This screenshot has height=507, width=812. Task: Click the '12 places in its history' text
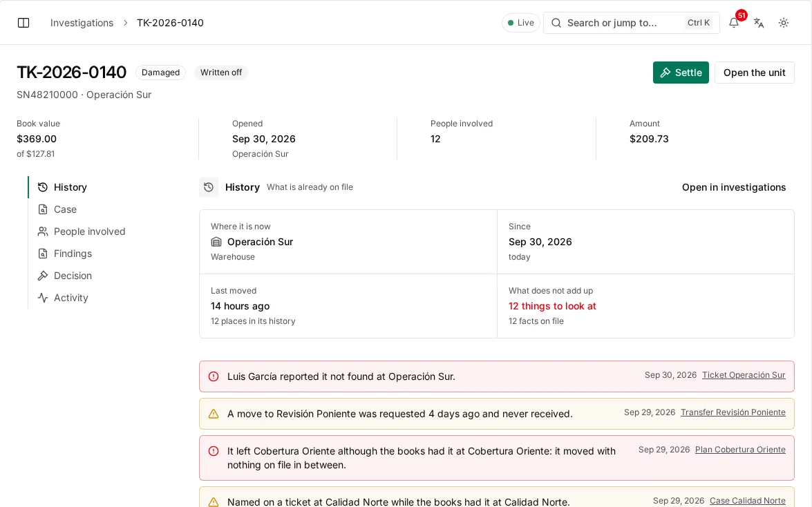tap(253, 321)
